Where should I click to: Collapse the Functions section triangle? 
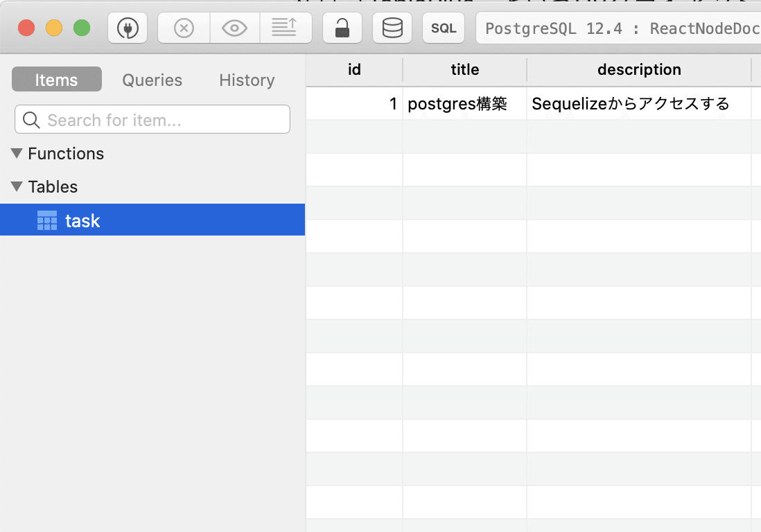click(17, 154)
